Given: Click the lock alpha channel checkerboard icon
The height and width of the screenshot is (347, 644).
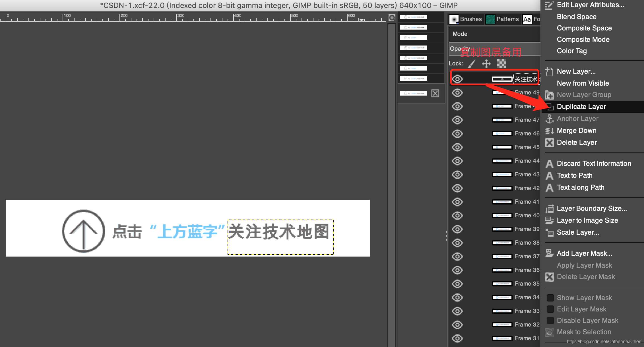Looking at the screenshot, I should click(x=501, y=64).
